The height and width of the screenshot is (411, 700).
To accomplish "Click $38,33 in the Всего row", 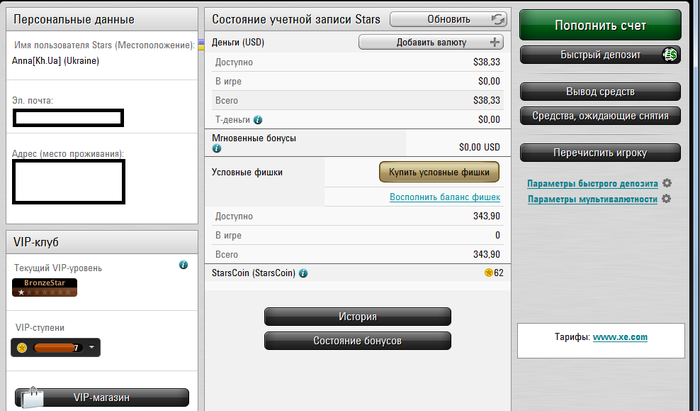I will (487, 100).
